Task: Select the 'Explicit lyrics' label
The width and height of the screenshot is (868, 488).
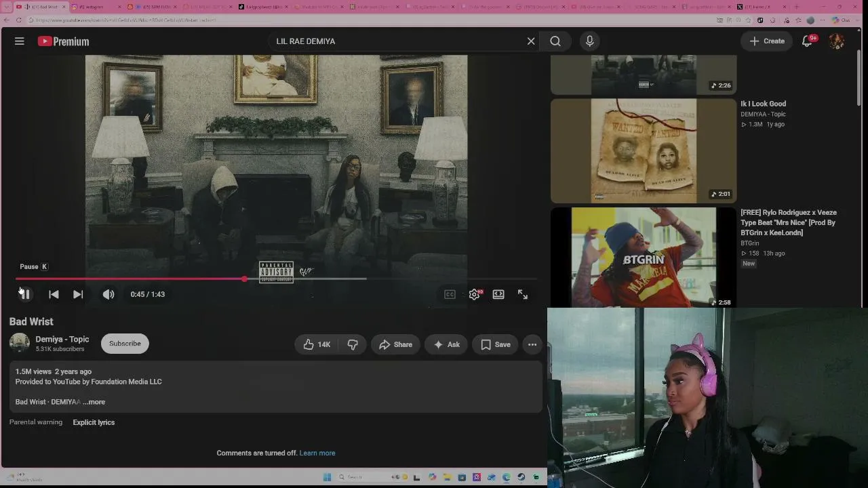Action: click(94, 422)
